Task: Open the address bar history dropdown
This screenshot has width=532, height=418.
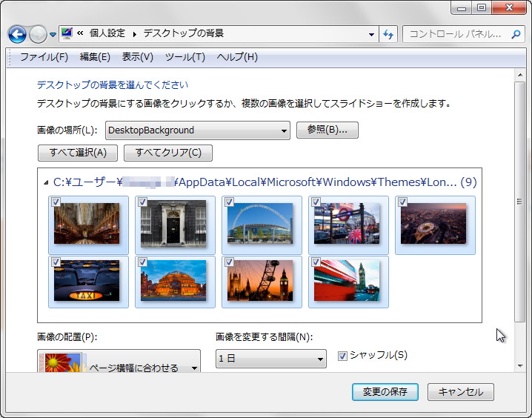Action: pyautogui.click(x=371, y=34)
